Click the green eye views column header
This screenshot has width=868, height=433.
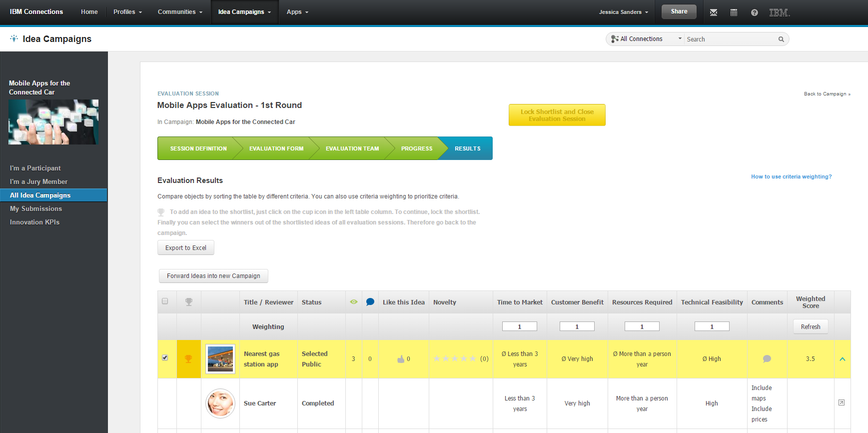tap(354, 302)
